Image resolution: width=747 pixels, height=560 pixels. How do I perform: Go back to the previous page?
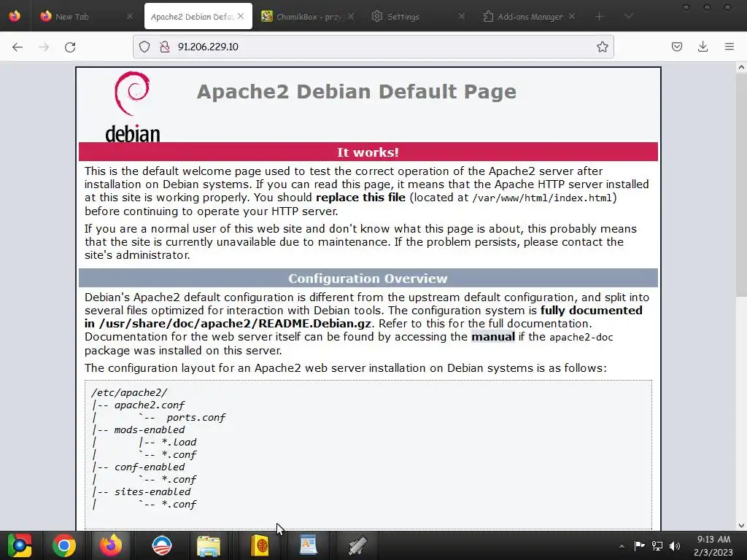click(x=18, y=47)
